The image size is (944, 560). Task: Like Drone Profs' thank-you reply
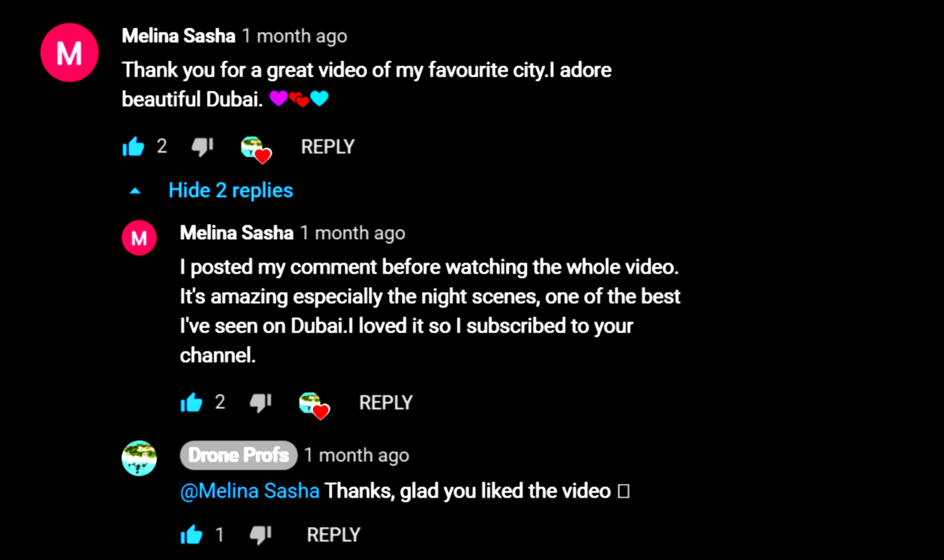[x=191, y=535]
